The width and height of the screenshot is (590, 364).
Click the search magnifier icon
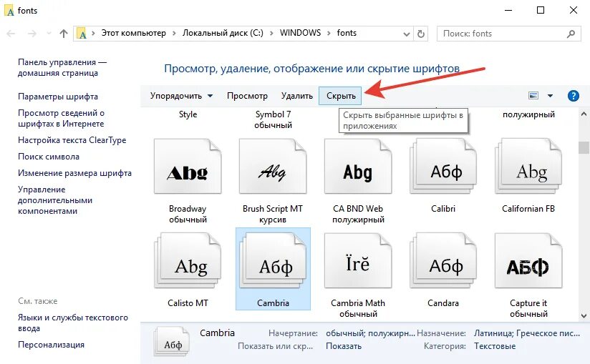[571, 34]
